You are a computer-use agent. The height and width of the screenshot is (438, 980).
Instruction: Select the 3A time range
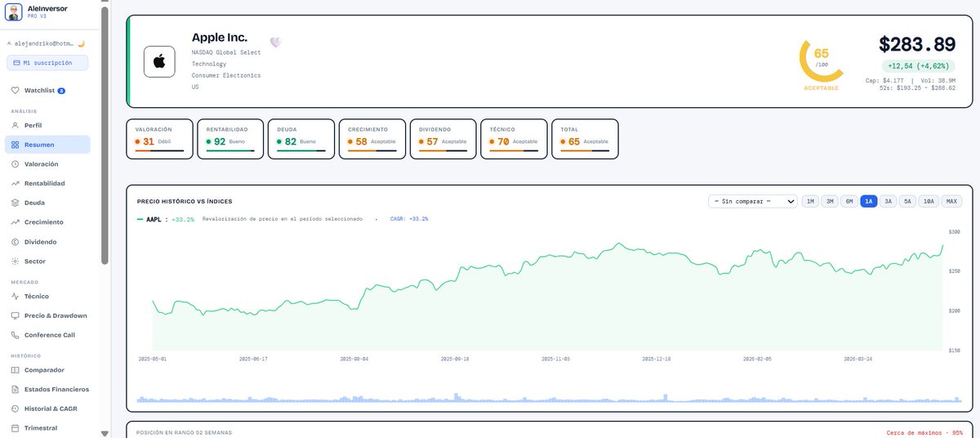point(889,201)
